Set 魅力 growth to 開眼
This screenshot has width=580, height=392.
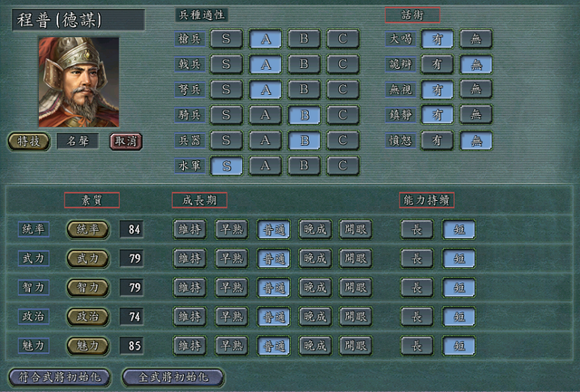pyautogui.click(x=356, y=346)
